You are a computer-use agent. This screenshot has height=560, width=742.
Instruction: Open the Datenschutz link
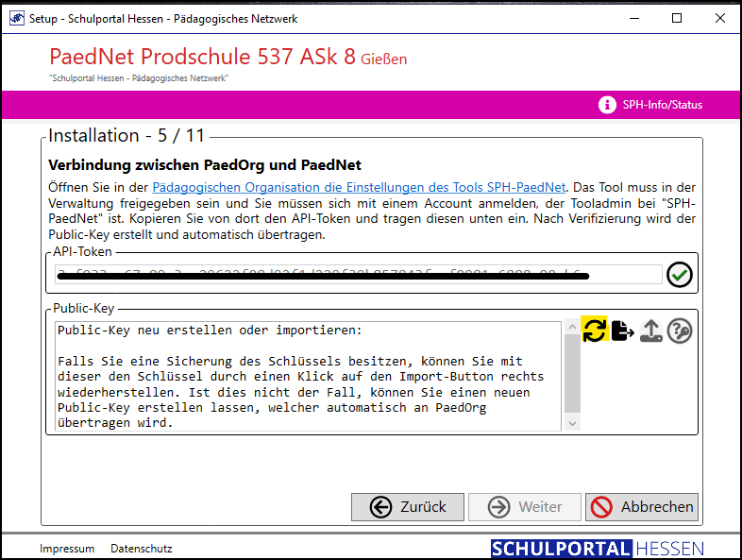click(x=142, y=549)
